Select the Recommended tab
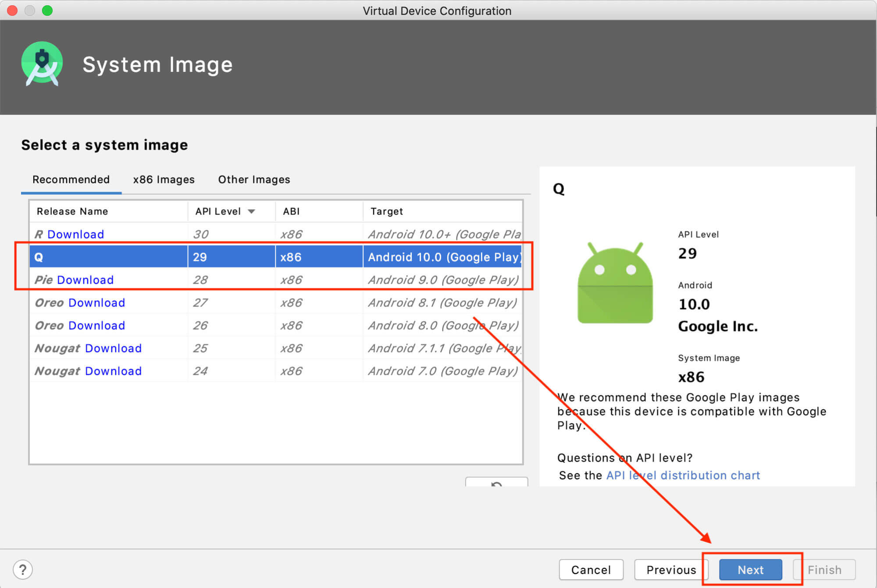This screenshot has height=588, width=877. pyautogui.click(x=71, y=179)
